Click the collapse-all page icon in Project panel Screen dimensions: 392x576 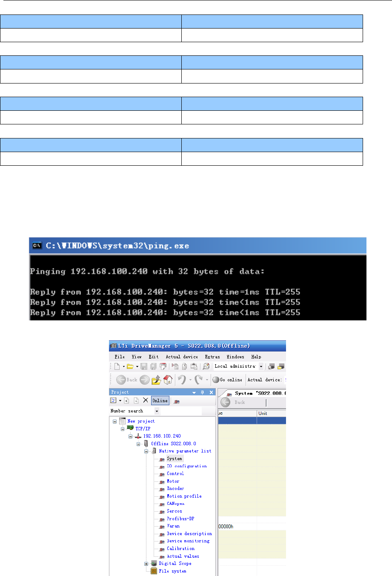pyautogui.click(x=136, y=400)
